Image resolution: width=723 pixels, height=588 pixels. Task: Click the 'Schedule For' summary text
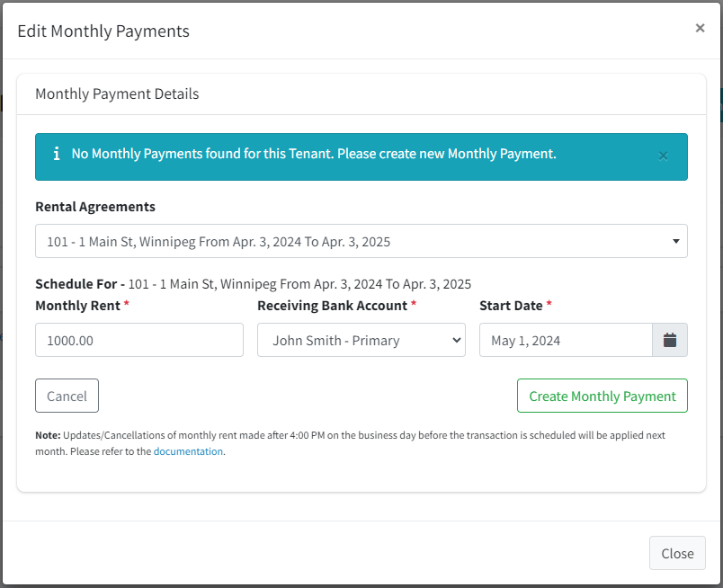[254, 284]
